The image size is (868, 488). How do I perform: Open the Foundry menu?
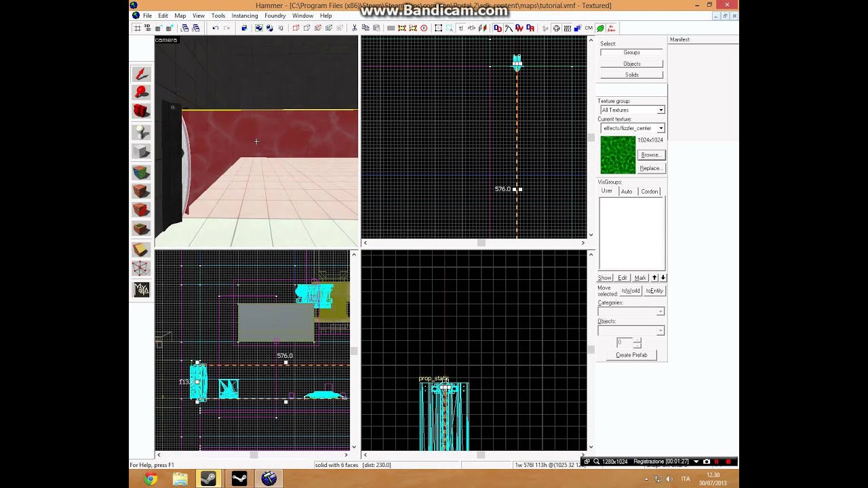pos(275,16)
